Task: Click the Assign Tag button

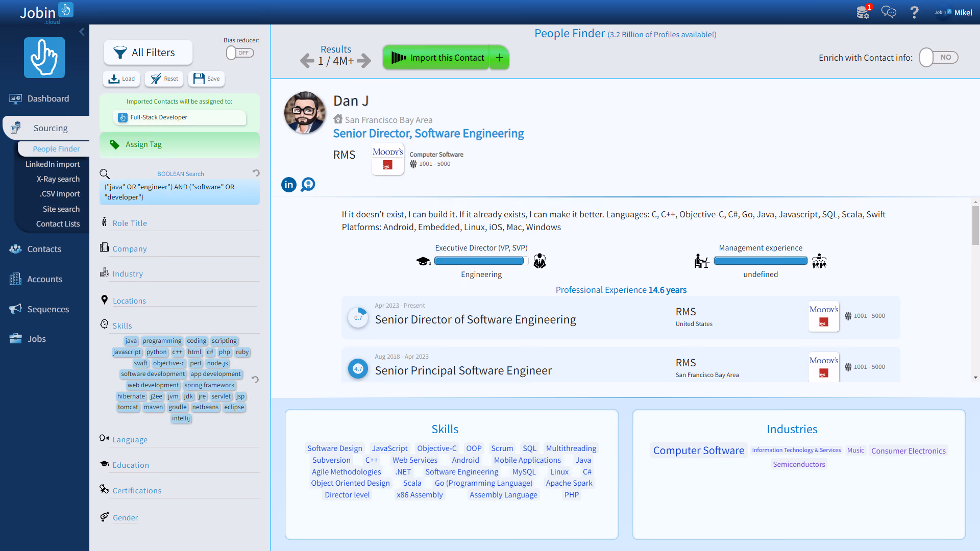Action: [x=180, y=144]
